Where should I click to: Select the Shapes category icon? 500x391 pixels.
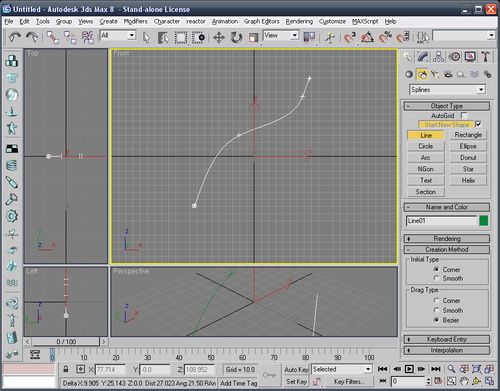[422, 74]
